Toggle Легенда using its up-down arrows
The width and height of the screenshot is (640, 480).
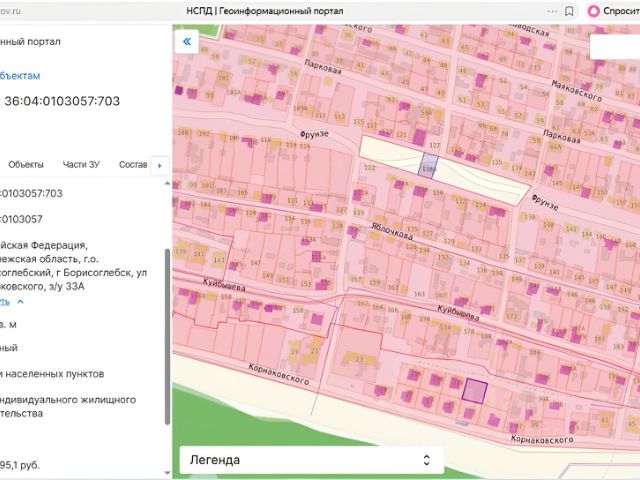click(427, 460)
